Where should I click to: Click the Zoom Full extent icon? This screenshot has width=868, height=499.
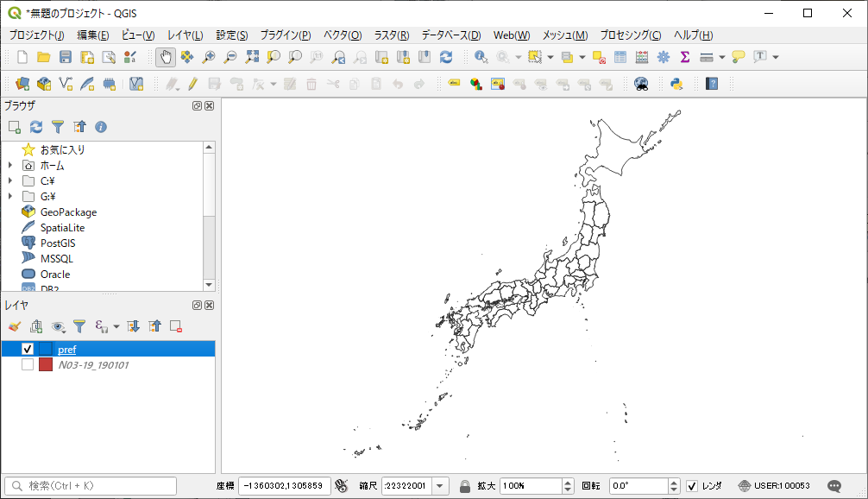[251, 57]
